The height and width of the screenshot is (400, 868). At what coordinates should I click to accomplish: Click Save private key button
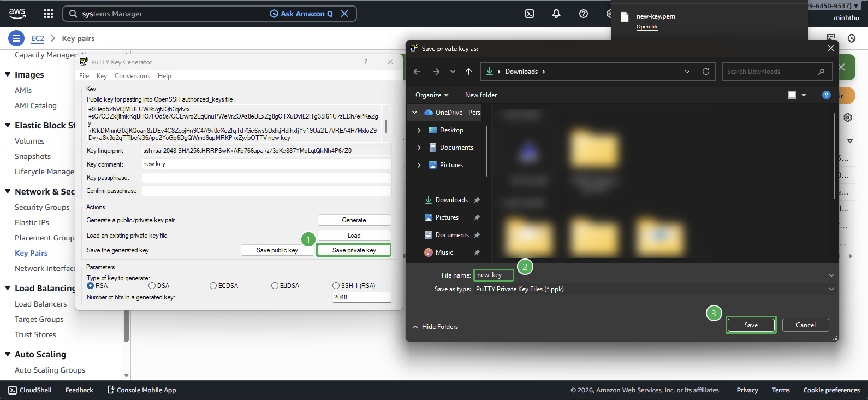coord(354,250)
